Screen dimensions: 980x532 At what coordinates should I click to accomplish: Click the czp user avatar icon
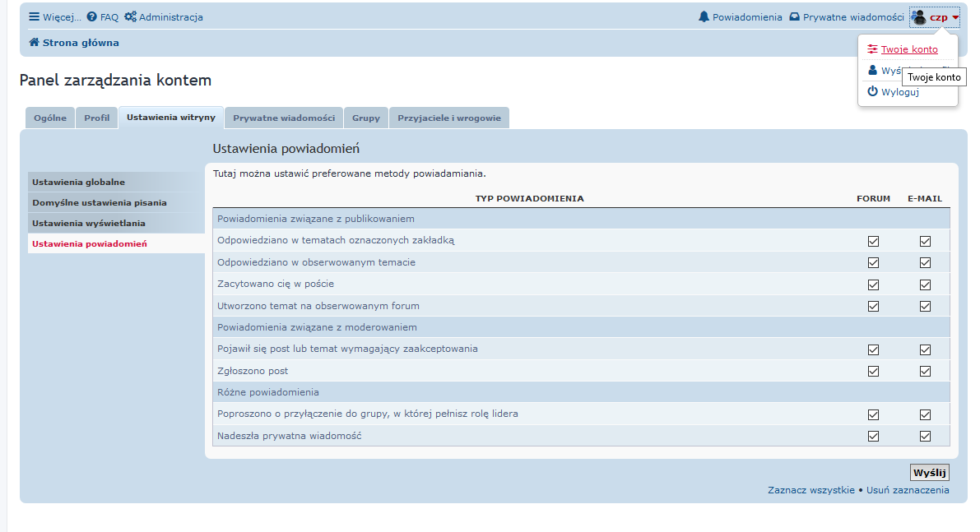pos(919,17)
